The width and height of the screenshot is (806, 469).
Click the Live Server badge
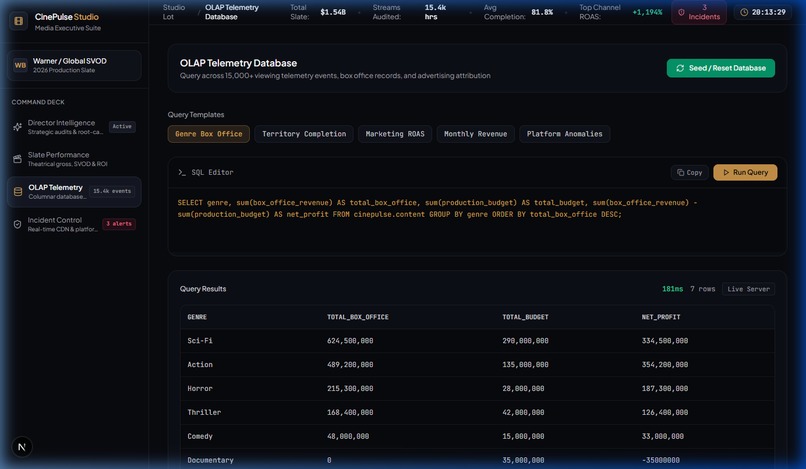pos(748,289)
